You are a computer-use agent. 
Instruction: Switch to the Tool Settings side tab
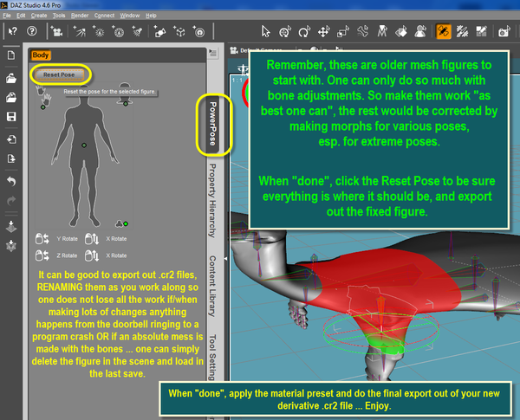click(212, 357)
